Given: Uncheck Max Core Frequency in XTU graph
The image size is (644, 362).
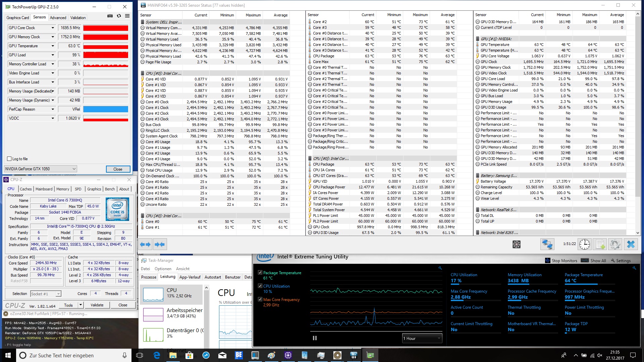Looking at the screenshot, I should click(x=260, y=299).
